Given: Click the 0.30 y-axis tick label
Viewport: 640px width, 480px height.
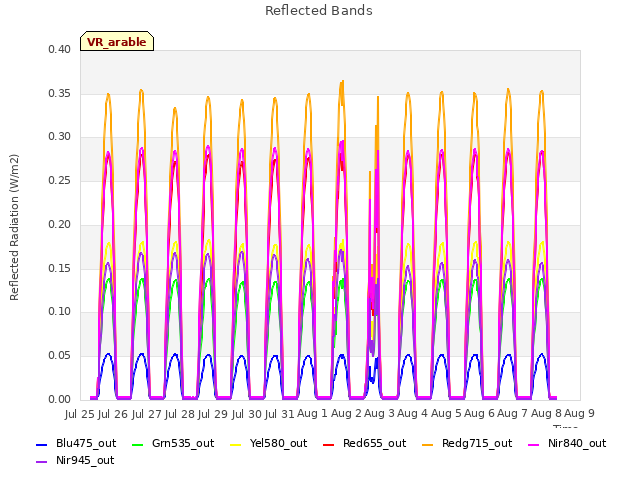Looking at the screenshot, I should pyautogui.click(x=59, y=137).
